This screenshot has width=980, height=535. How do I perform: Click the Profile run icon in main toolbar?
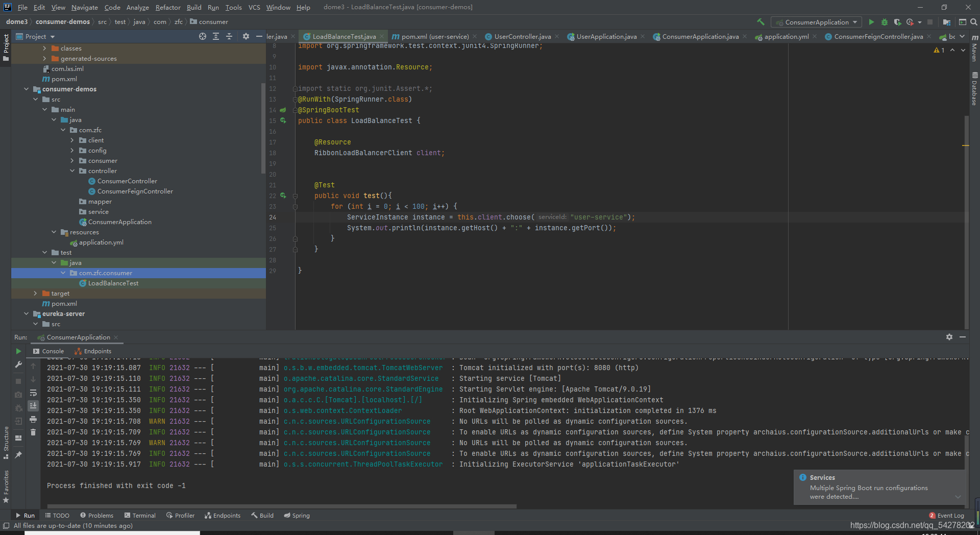pyautogui.click(x=910, y=22)
